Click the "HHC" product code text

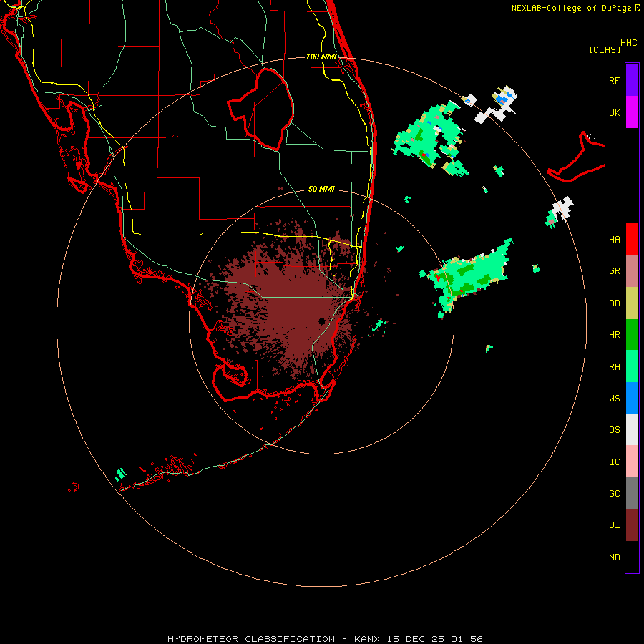click(628, 43)
